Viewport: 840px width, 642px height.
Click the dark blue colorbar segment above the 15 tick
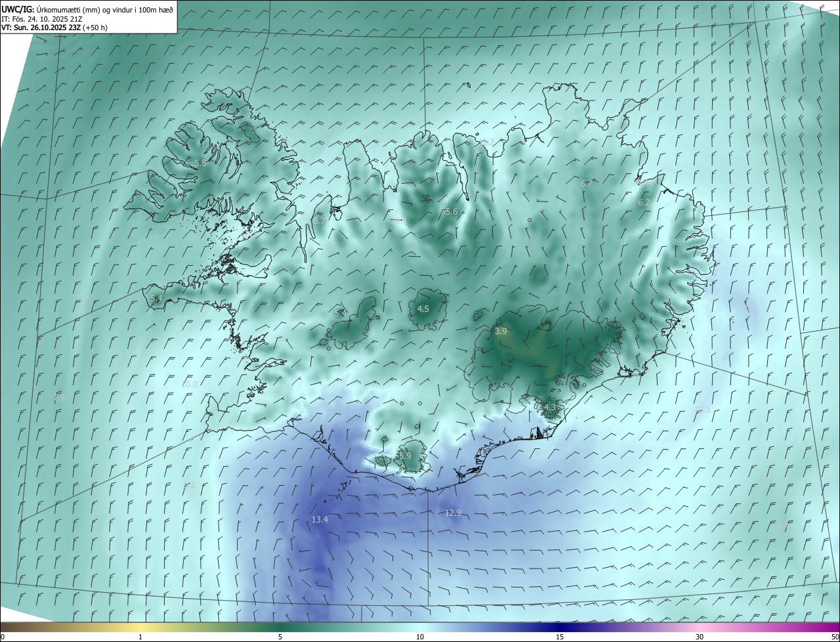(x=560, y=627)
